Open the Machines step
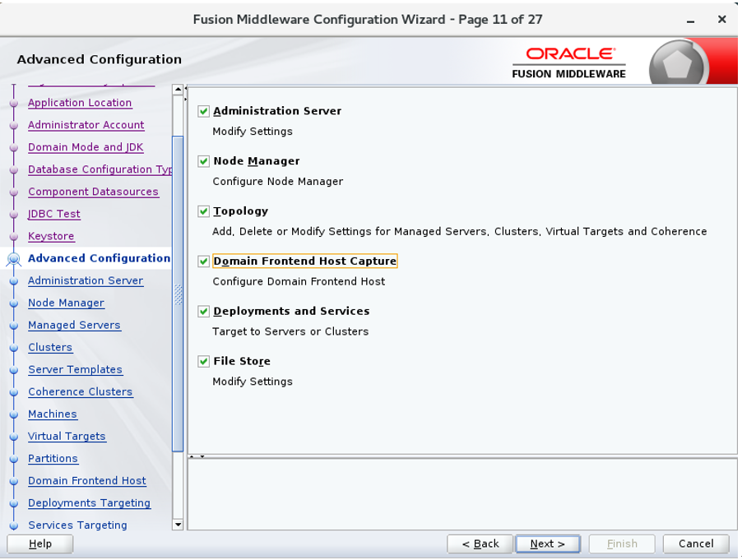 pyautogui.click(x=53, y=414)
